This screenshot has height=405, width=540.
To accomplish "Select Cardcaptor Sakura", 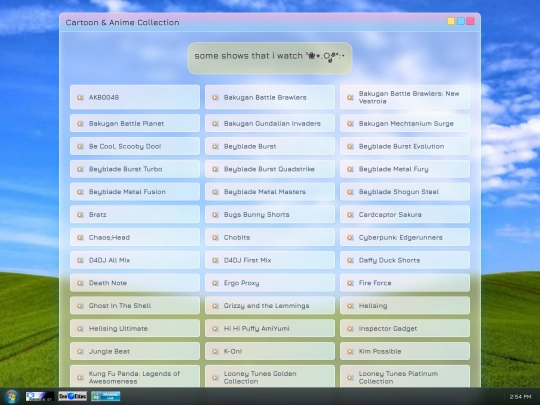I will pyautogui.click(x=405, y=215).
